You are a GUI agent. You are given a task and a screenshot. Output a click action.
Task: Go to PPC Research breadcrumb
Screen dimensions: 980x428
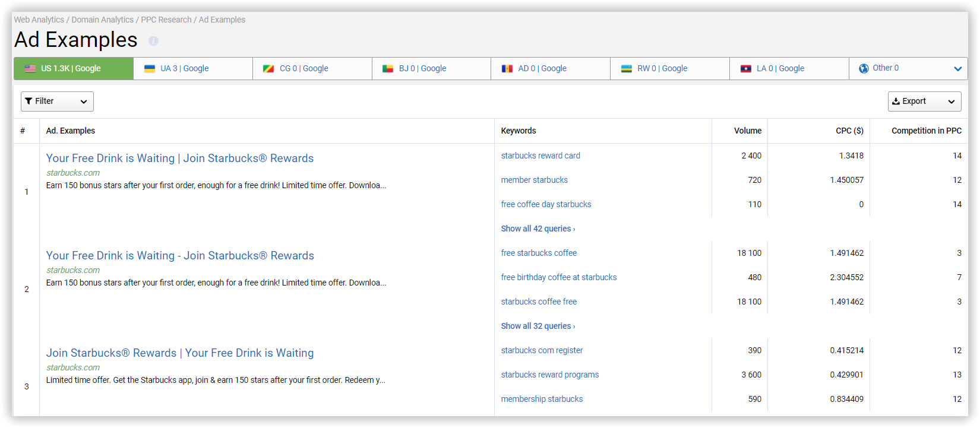tap(166, 20)
